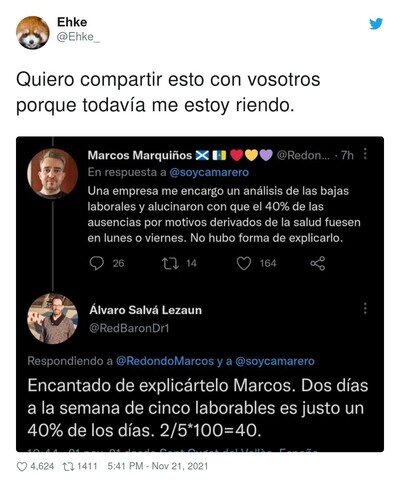Open the embedded screenshot at Álvaro's reply text
Screen dimensions: 400x481
coord(197,408)
